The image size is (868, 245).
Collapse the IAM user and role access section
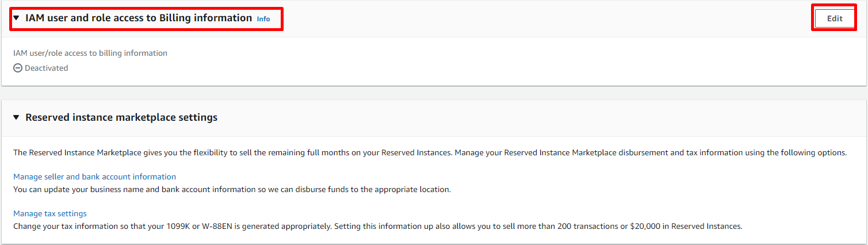(16, 18)
